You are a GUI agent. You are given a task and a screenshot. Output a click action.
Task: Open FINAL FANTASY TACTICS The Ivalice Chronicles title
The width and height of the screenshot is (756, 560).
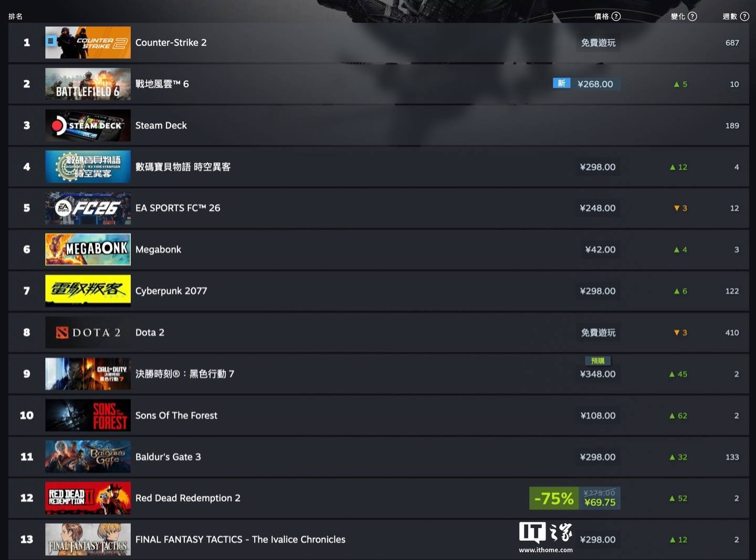[240, 540]
